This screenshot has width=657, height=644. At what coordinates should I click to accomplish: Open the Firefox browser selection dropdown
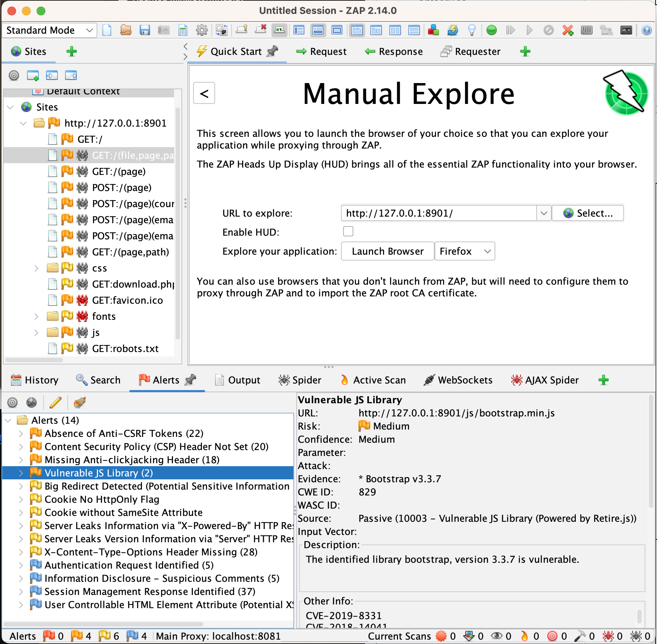pos(465,251)
